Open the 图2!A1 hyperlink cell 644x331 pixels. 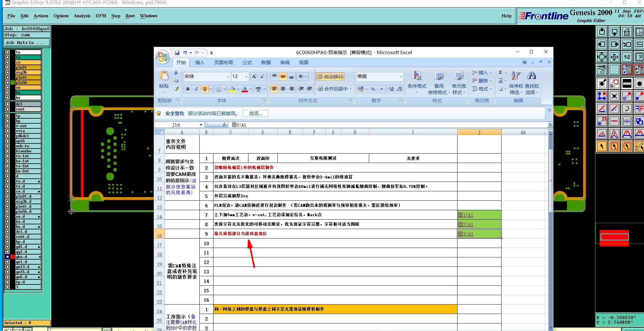click(466, 224)
